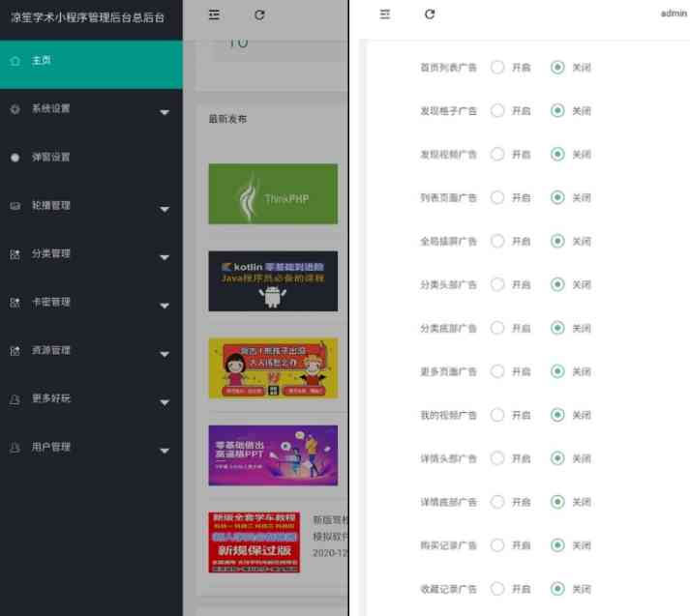Expand the 卡密管理 dropdown arrow
Image resolution: width=690 pixels, height=616 pixels.
pyautogui.click(x=165, y=306)
